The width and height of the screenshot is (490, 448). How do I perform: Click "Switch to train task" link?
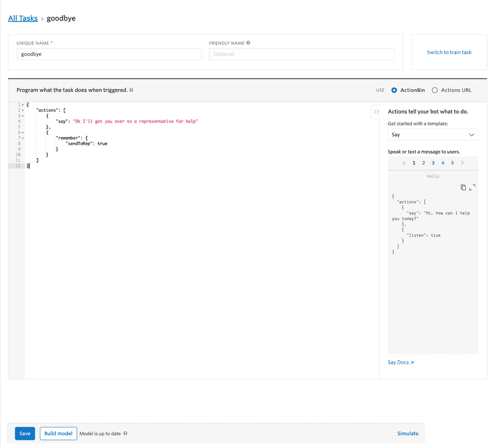point(449,52)
